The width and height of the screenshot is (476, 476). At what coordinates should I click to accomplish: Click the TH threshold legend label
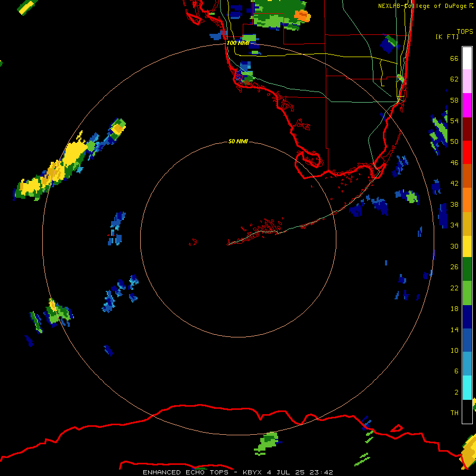pos(454,413)
